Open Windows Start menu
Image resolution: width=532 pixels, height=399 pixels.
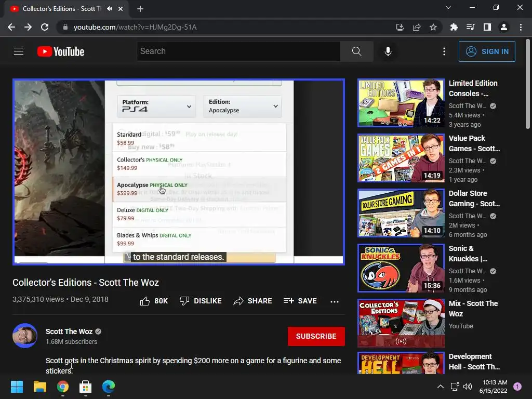click(x=17, y=387)
